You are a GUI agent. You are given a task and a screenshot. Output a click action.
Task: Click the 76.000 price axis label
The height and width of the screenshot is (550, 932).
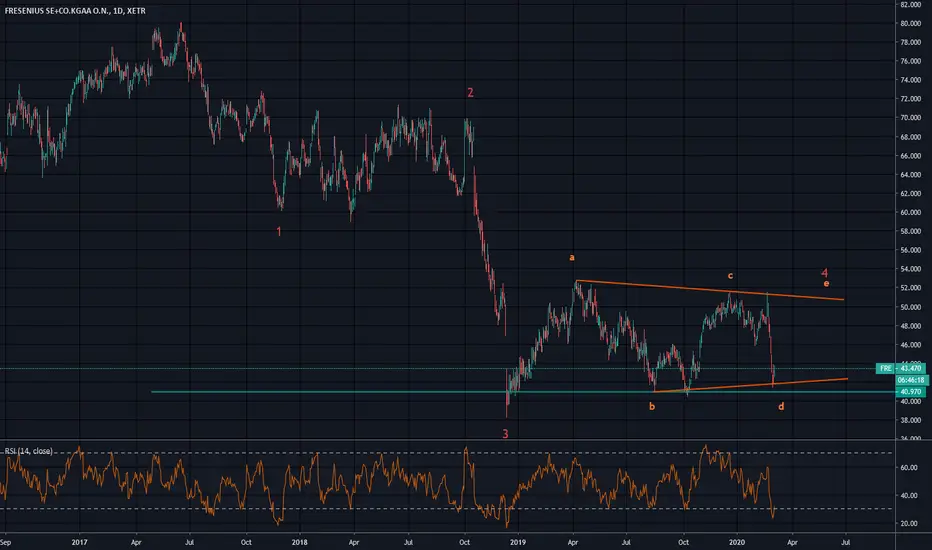tap(911, 61)
